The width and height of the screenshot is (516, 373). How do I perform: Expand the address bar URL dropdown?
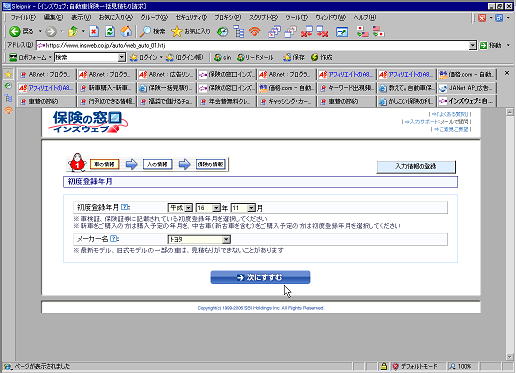coord(472,45)
